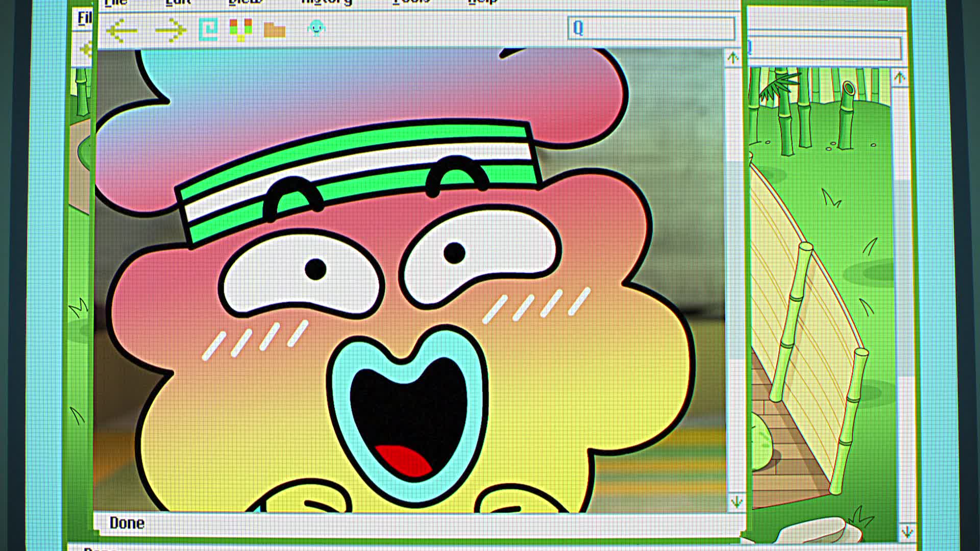Image resolution: width=980 pixels, height=551 pixels.
Task: Open the Tools menu
Action: 411,3
